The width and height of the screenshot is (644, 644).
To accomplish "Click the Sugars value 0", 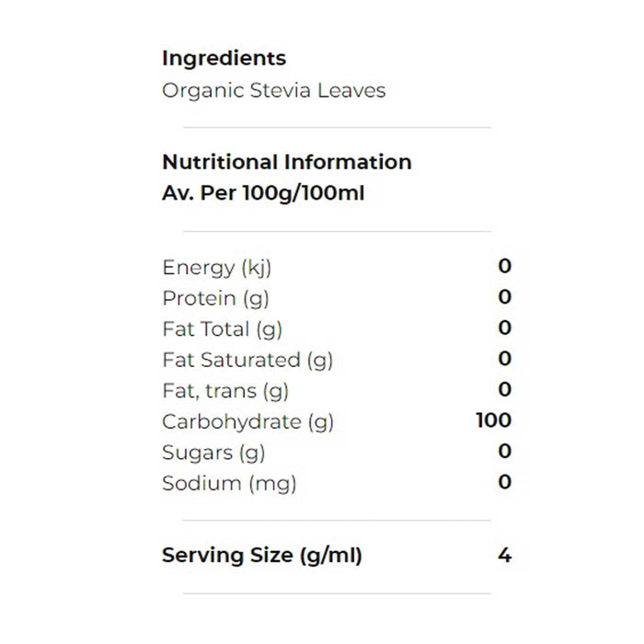I will (x=504, y=451).
